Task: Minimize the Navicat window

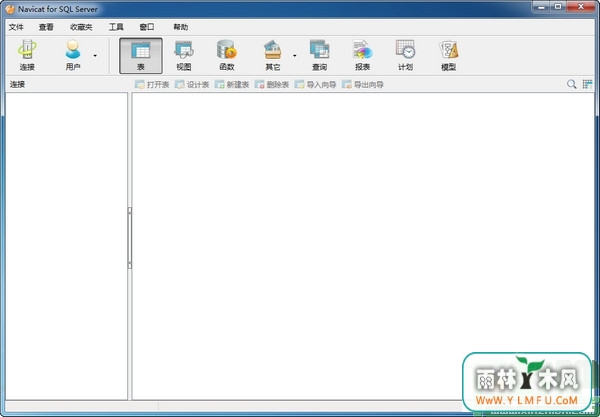Action: click(541, 7)
